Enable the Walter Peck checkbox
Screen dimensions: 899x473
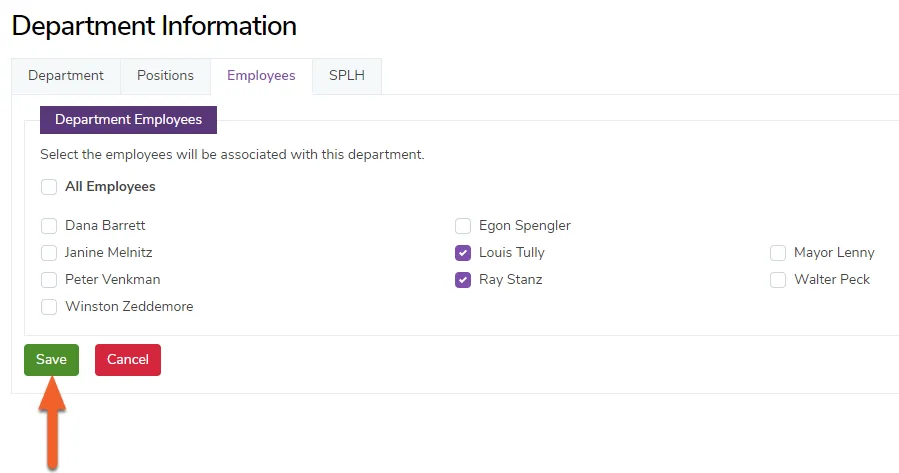[777, 280]
